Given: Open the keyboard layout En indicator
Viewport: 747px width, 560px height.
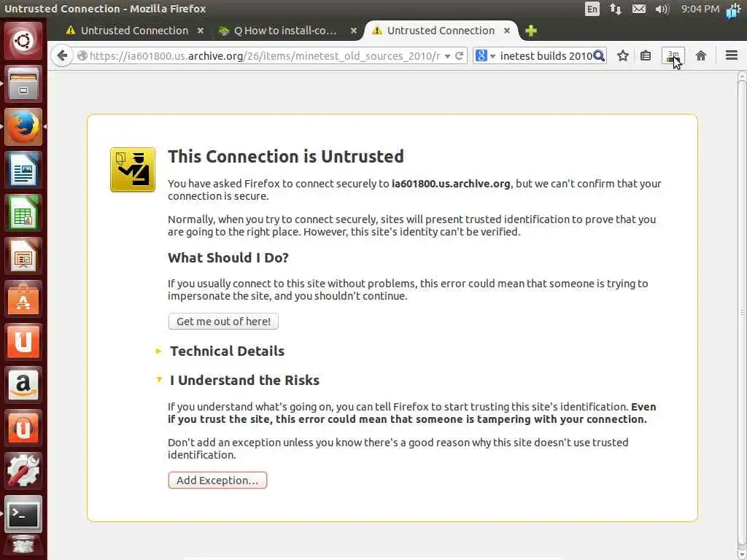Looking at the screenshot, I should tap(592, 9).
